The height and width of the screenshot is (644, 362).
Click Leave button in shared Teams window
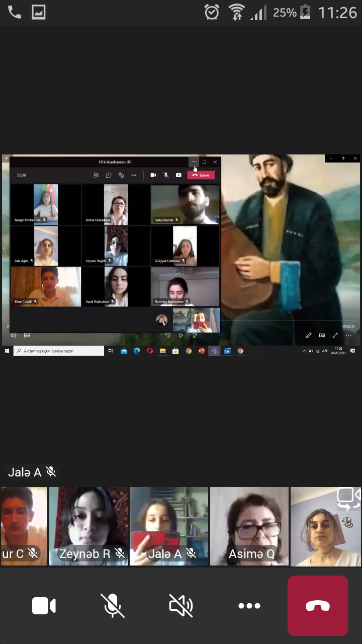point(201,175)
